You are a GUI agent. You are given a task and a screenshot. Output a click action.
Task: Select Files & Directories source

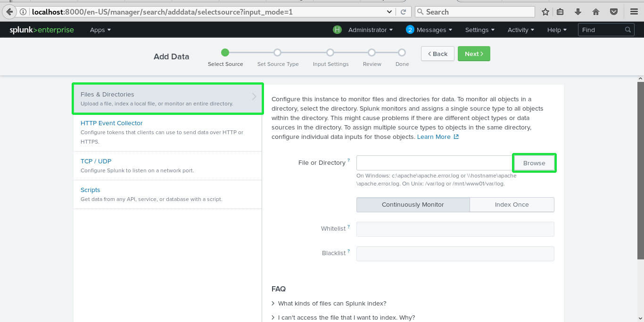click(167, 99)
